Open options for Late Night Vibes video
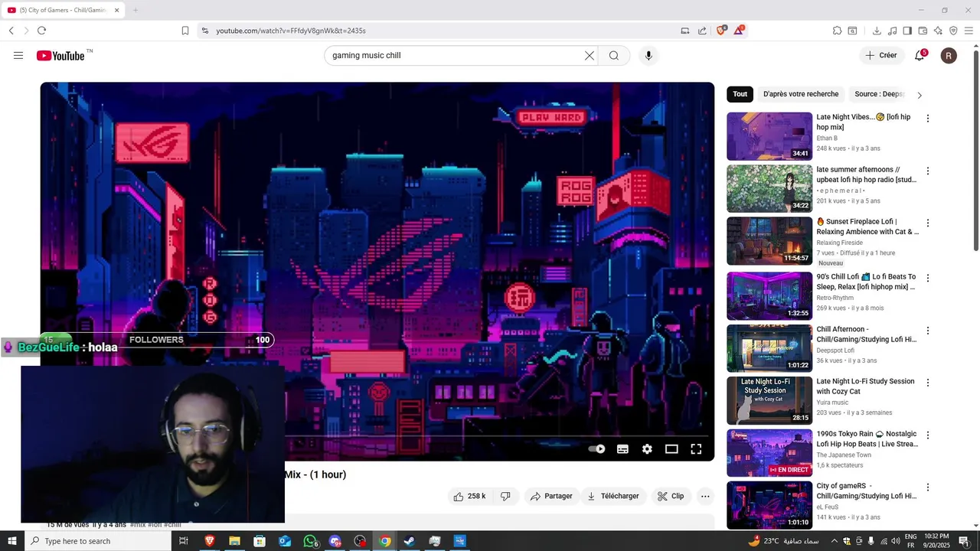980x551 pixels. tap(928, 119)
